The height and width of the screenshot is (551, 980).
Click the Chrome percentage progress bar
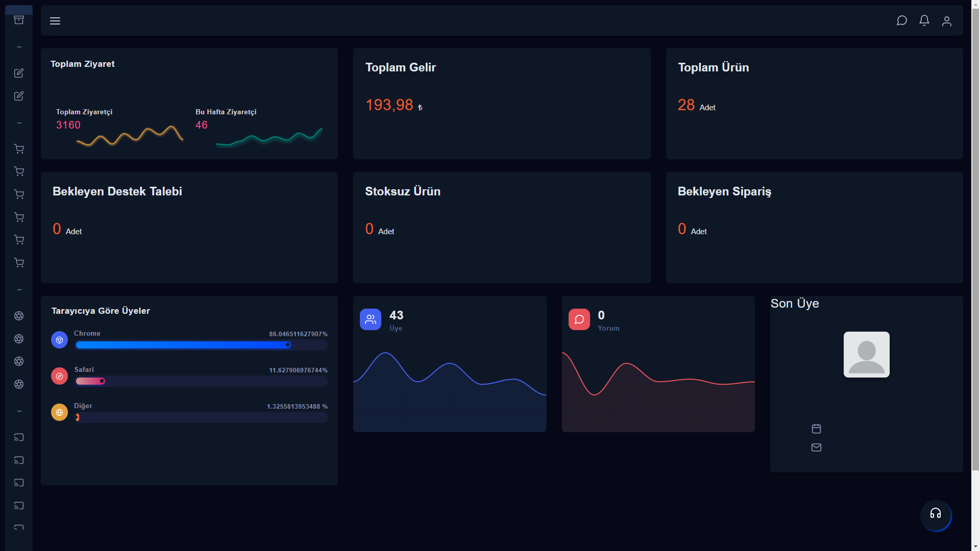click(x=202, y=345)
